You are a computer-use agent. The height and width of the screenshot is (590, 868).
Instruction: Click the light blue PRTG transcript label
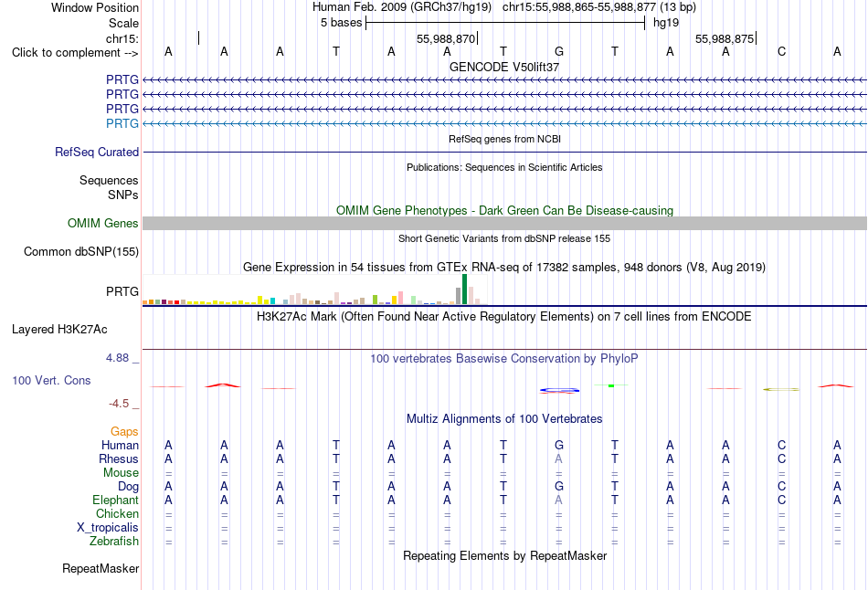tap(122, 123)
